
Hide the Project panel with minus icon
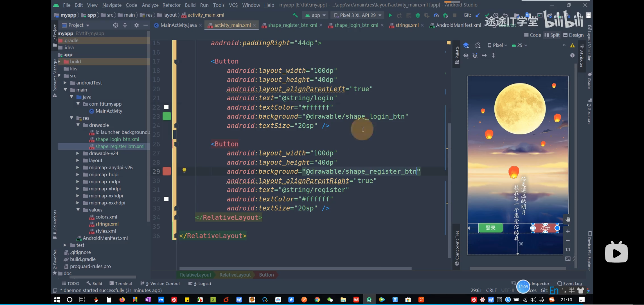pos(146,25)
